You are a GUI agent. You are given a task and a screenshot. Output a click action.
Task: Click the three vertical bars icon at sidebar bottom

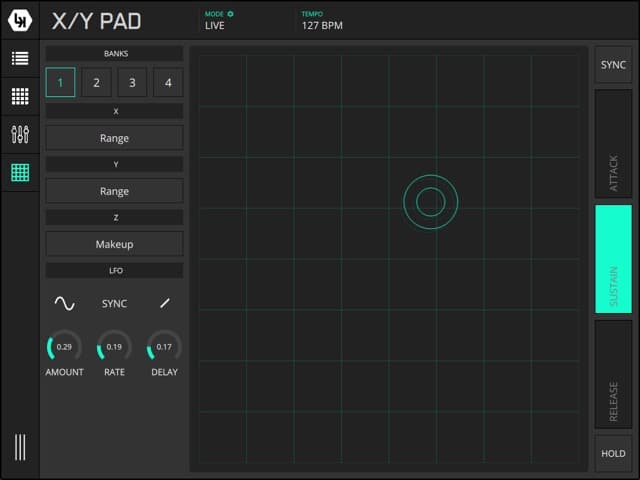[20, 447]
